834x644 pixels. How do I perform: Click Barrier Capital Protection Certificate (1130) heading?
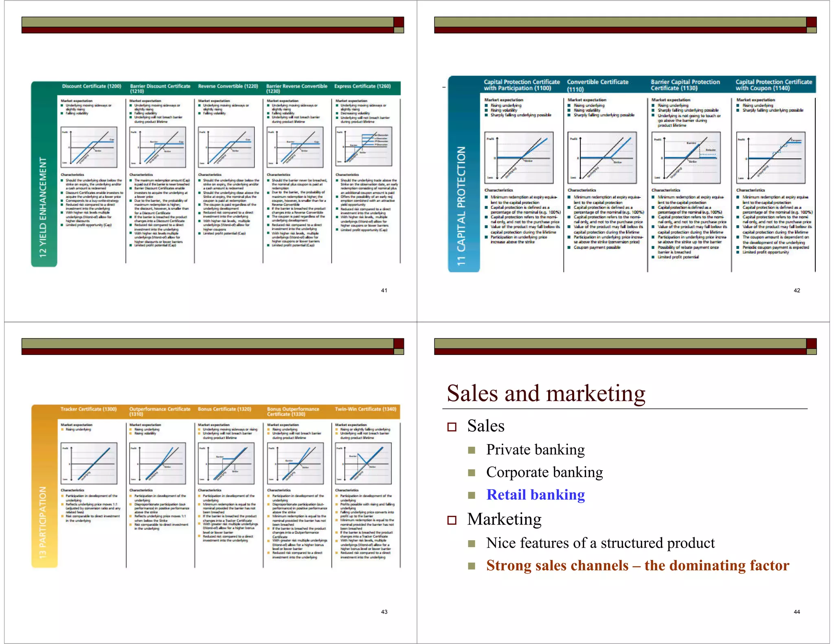click(685, 85)
